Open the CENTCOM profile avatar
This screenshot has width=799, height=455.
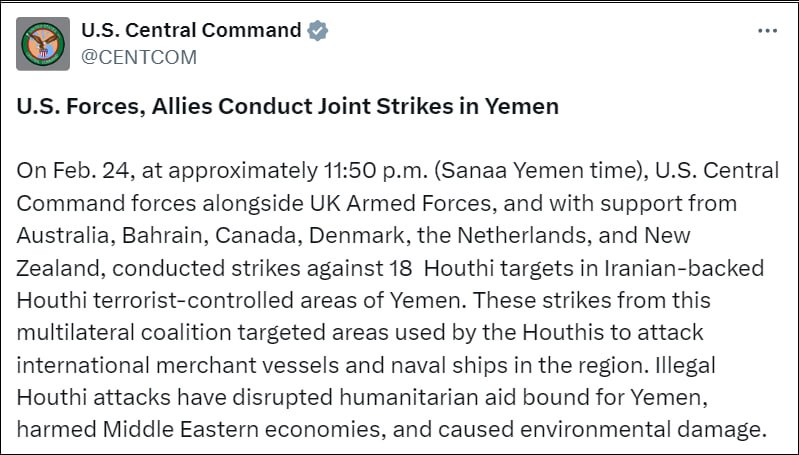(44, 43)
